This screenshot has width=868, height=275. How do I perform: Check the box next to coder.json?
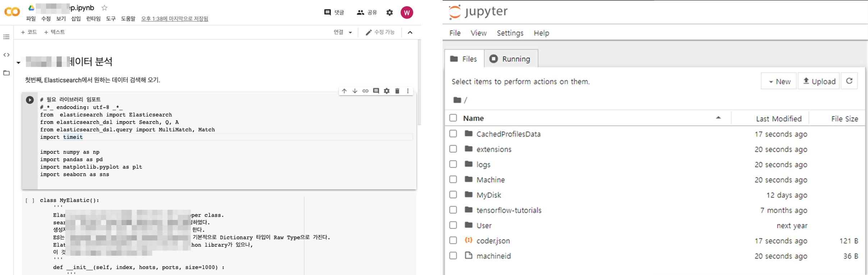click(453, 241)
